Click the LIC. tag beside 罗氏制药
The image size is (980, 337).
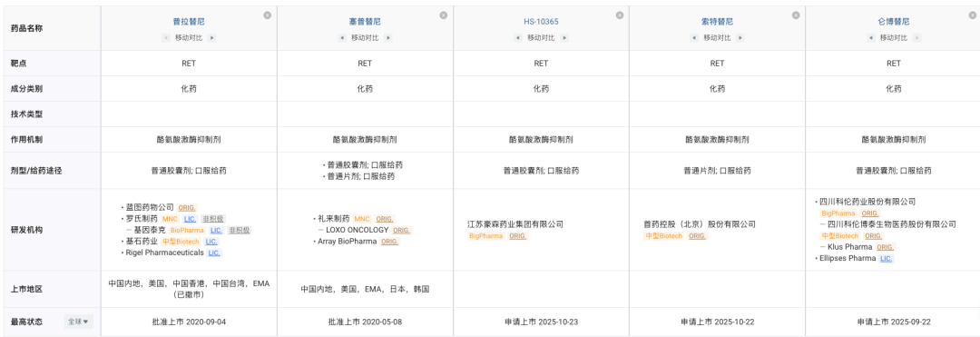click(190, 219)
